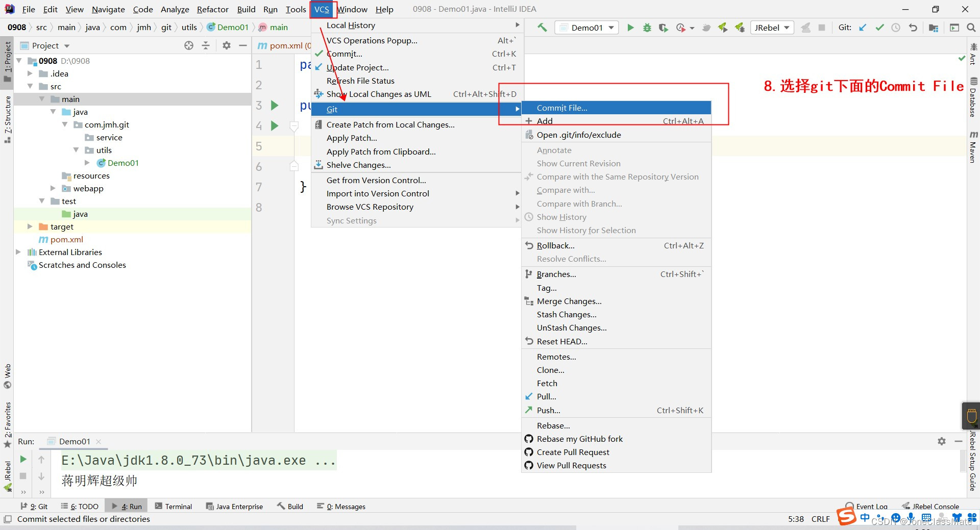
Task: Collapse the test folder node
Action: [42, 201]
